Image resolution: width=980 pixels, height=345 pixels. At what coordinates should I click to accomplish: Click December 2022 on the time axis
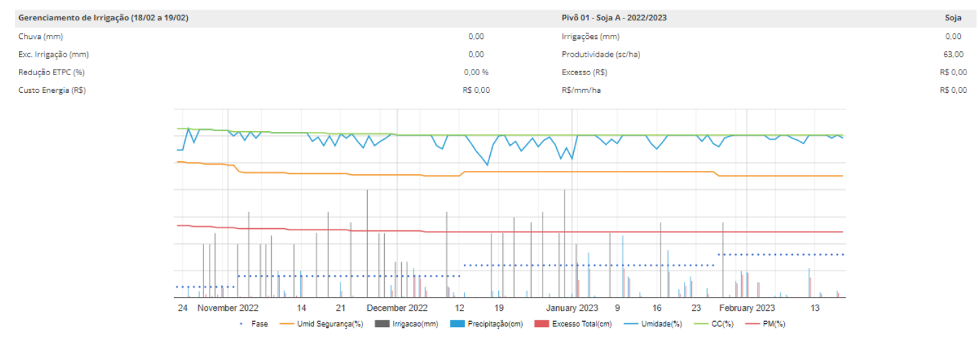(397, 307)
